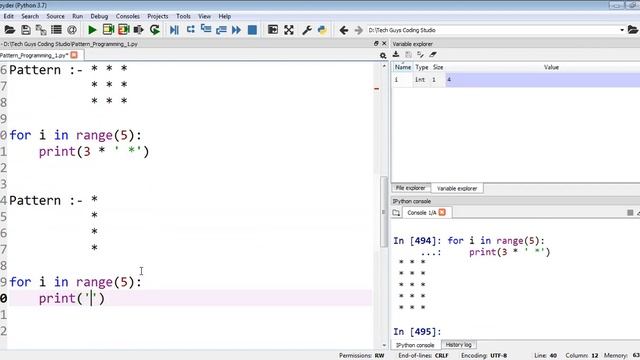
Task: Click the editor scroll up arrow
Action: point(384,66)
